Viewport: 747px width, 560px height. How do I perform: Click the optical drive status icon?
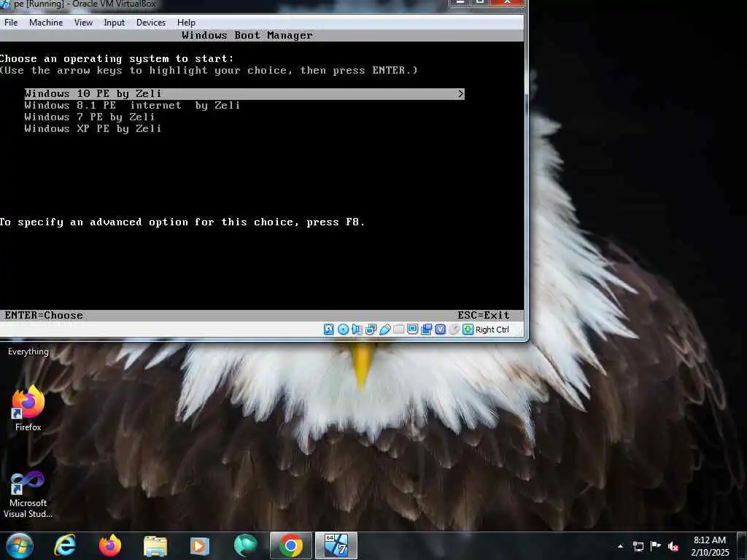343,330
